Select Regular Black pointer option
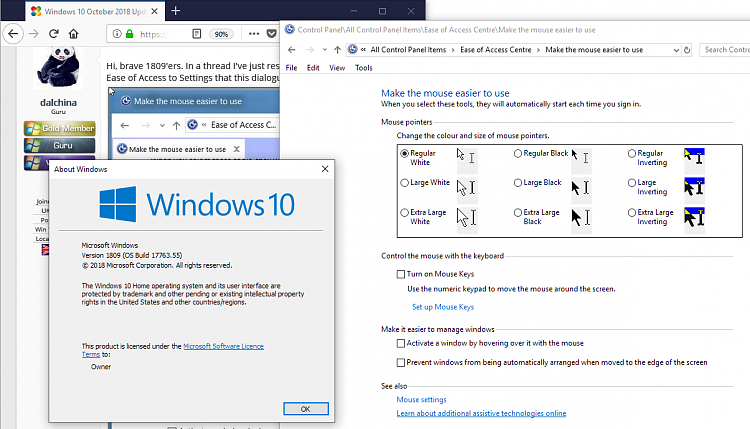Screen dimensions: 750x429 tap(518, 154)
